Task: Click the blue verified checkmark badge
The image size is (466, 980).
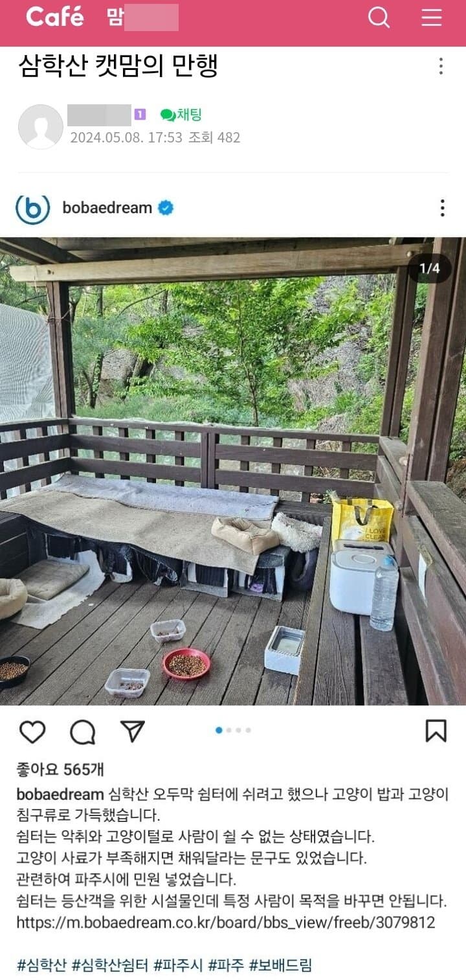Action: point(166,208)
